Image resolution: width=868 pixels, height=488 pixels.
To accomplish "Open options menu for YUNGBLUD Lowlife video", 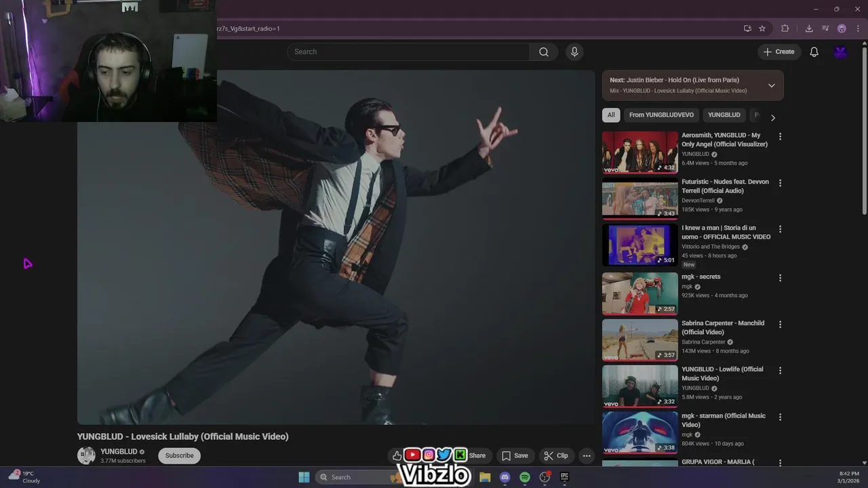I will (x=780, y=371).
